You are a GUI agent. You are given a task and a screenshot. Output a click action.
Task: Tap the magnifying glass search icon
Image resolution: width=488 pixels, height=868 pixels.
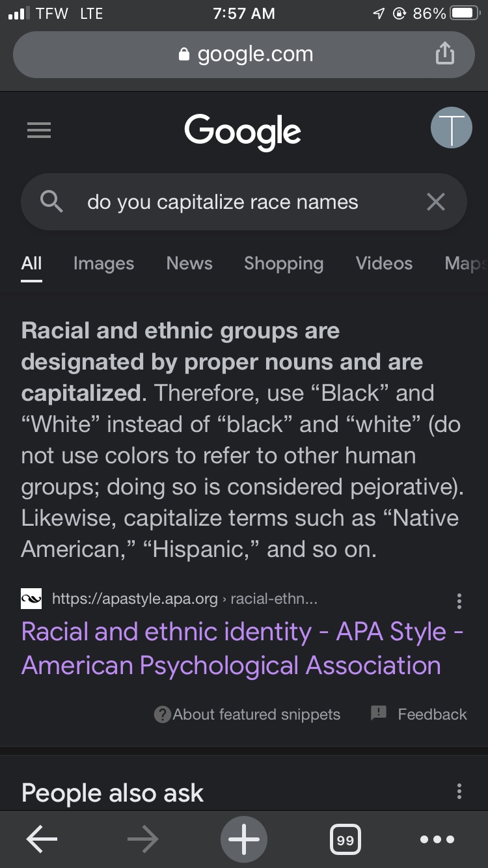coord(51,202)
